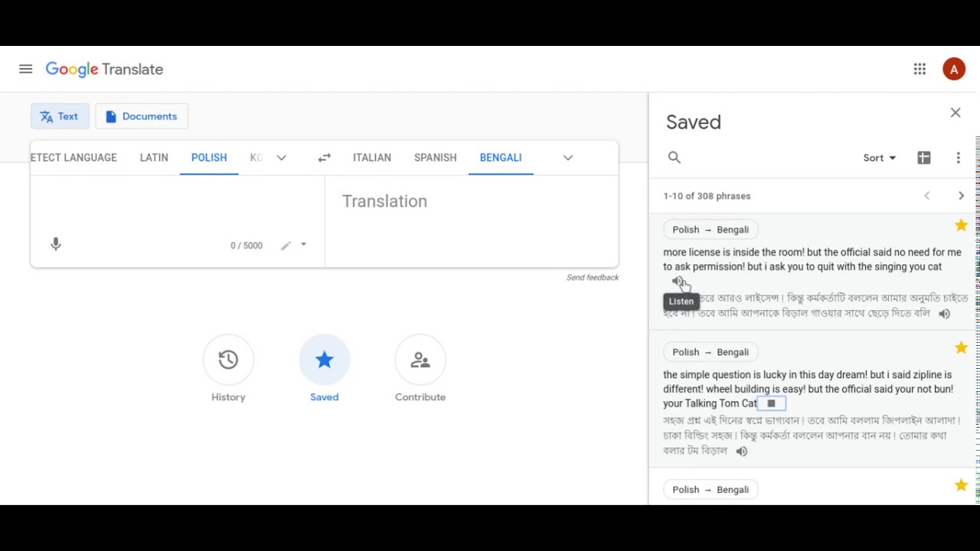The height and width of the screenshot is (551, 980).
Task: Unstar the 'more license' saved phrase
Action: click(961, 225)
